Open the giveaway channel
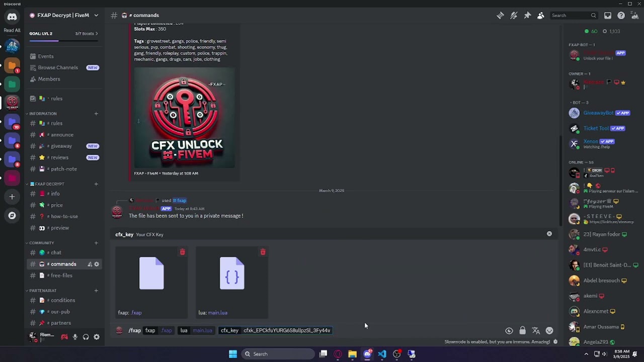The height and width of the screenshot is (362, 644). pos(64,146)
